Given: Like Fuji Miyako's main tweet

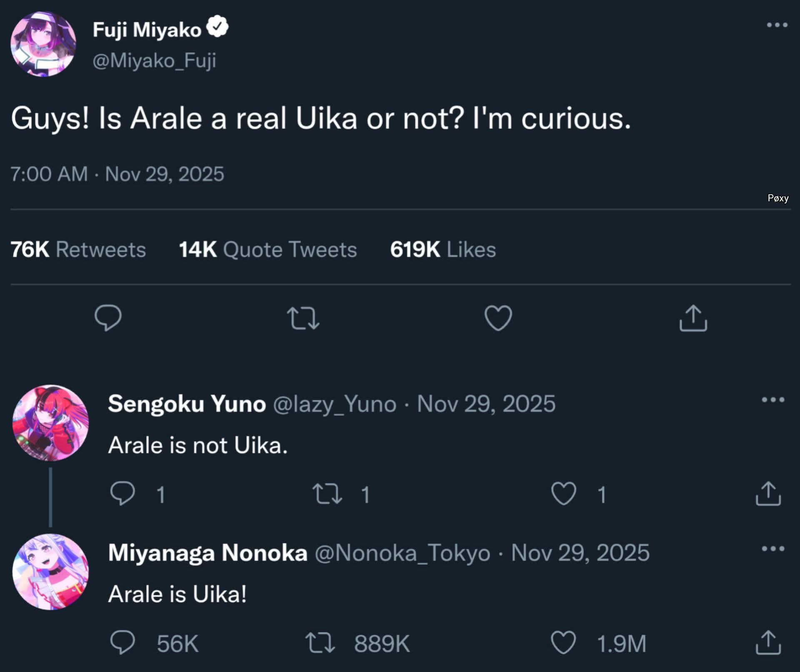Looking at the screenshot, I should point(498,318).
